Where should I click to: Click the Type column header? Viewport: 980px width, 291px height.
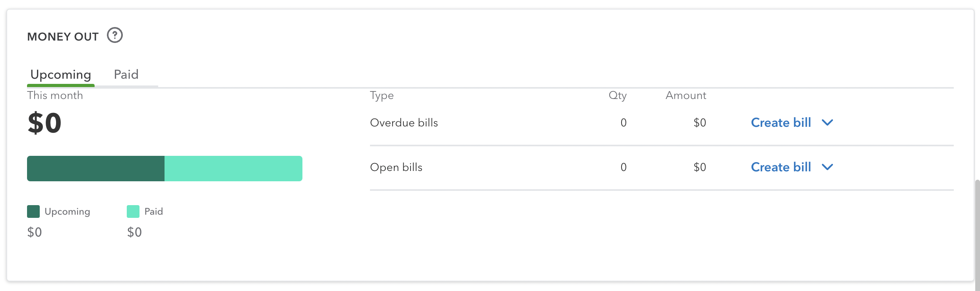pos(382,95)
